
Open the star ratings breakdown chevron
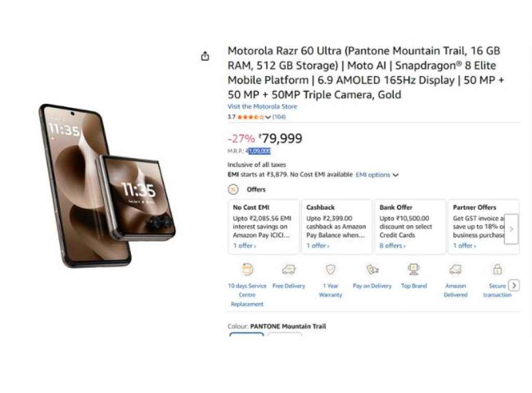[268, 117]
